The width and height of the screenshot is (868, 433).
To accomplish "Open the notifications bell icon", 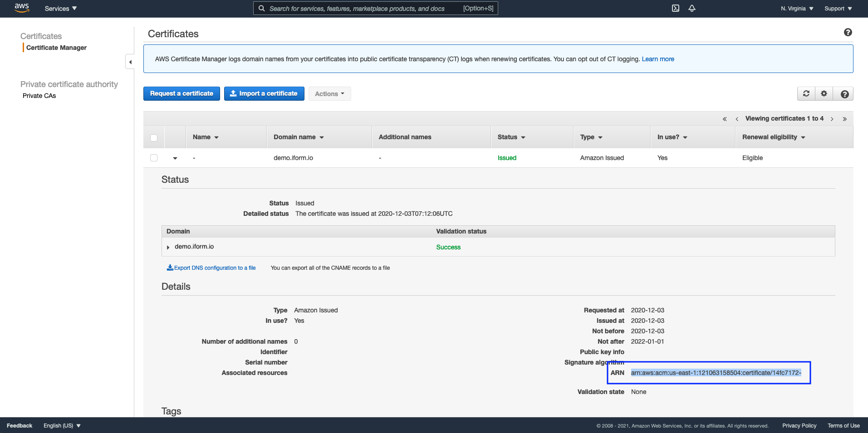I will pos(692,8).
